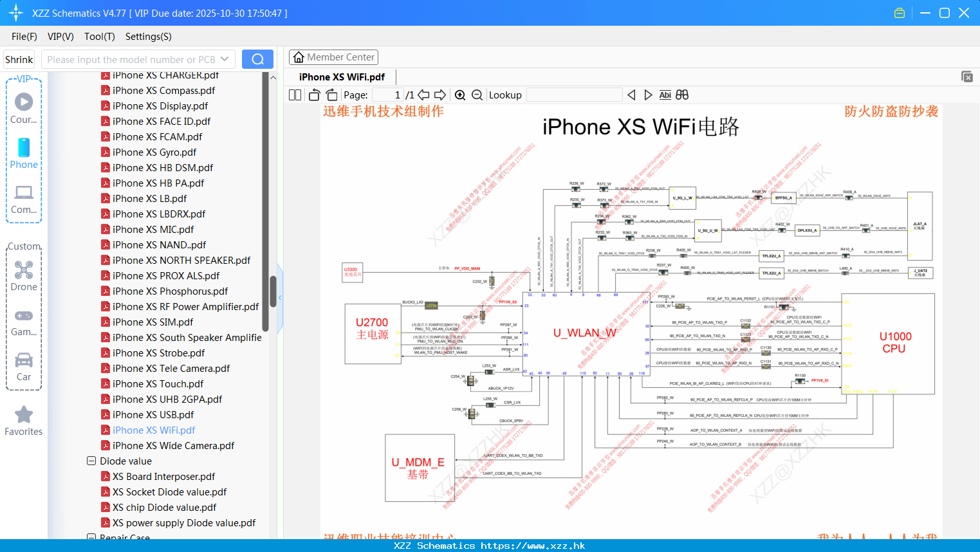
Task: Open the Settings(S) menu
Action: click(149, 37)
